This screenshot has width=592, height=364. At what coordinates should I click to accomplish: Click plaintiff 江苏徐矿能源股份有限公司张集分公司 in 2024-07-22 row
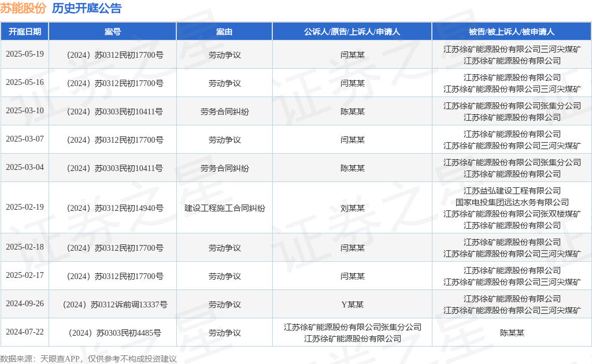[352, 327]
